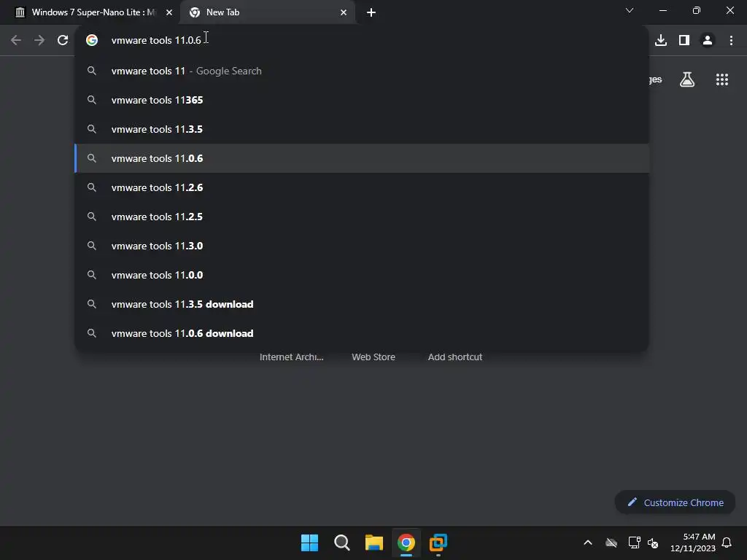The image size is (747, 560).
Task: Open File Explorer from the taskbar
Action: [x=374, y=542]
